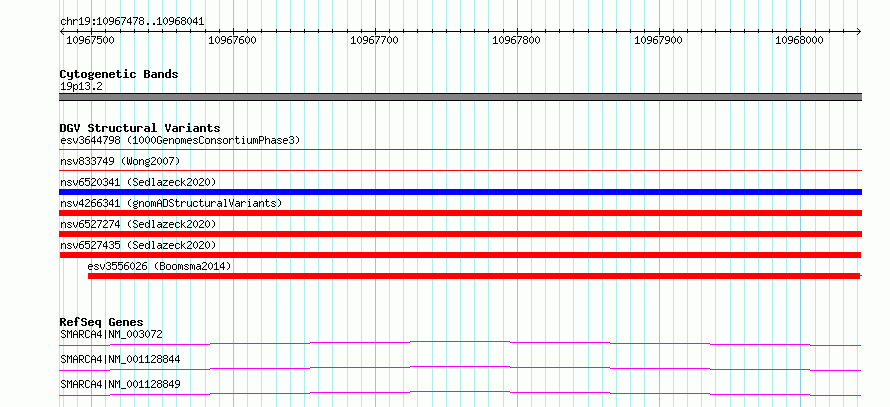
Task: Select the red esv3556026 variant bar
Action: (x=474, y=276)
